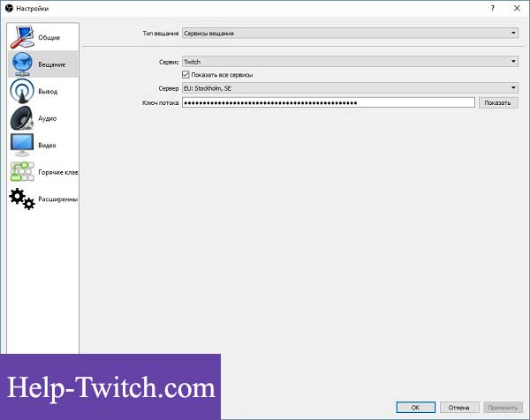
Task: Open Расширенные gears icon settings
Action: [x=22, y=199]
